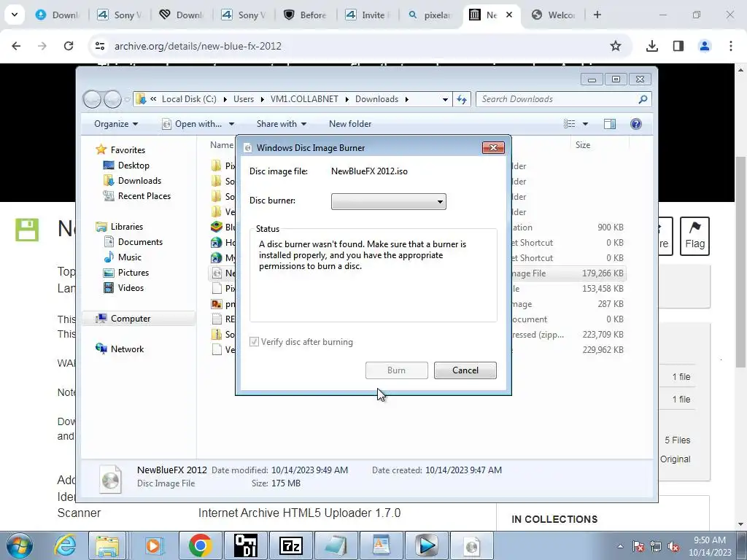Image resolution: width=747 pixels, height=560 pixels.
Task: Close the Windows Disc Image Burner dialog
Action: (493, 147)
